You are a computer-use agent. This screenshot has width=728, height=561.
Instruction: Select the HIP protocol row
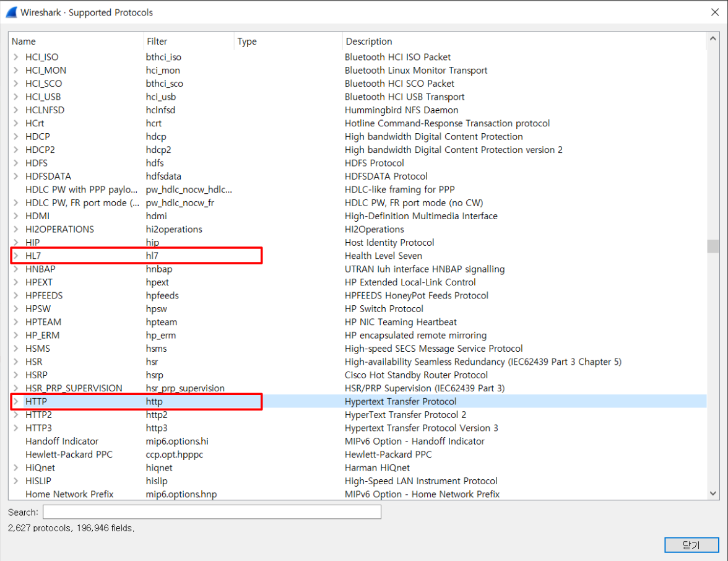[x=358, y=243]
